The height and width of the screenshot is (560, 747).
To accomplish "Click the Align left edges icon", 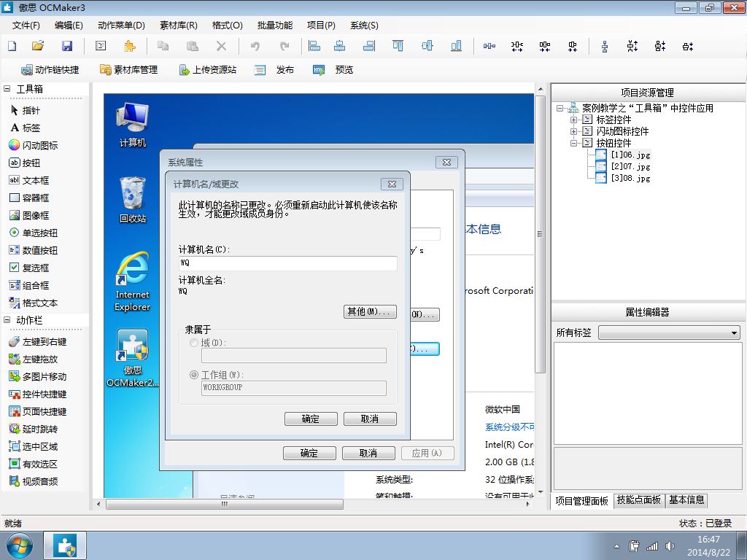I will point(314,46).
